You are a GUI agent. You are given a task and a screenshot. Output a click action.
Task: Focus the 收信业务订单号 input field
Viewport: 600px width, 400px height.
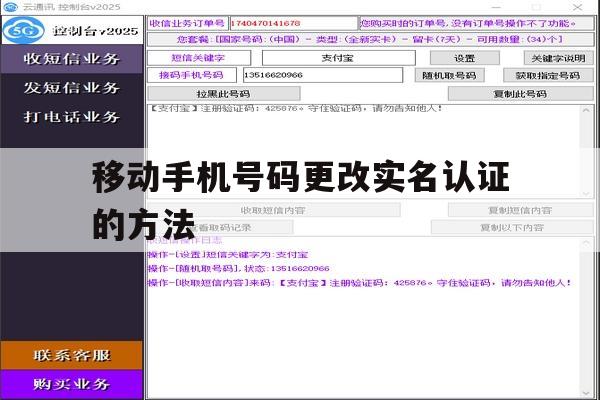point(293,23)
